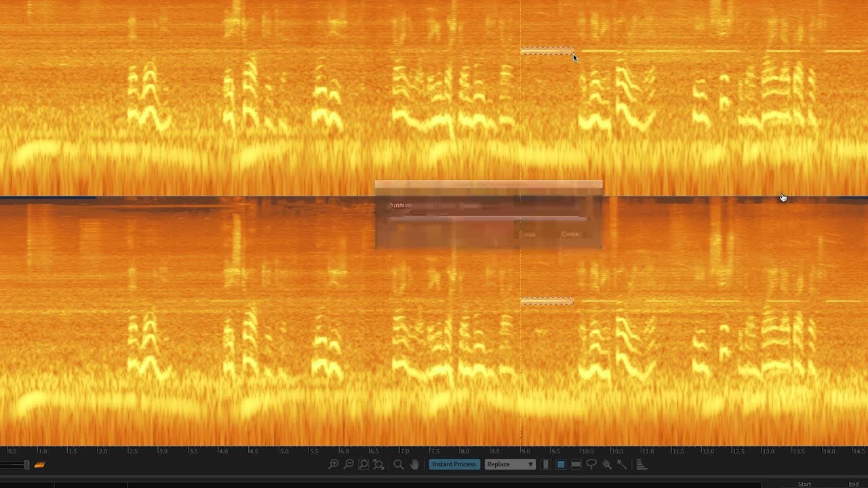Click the Start column label
The width and height of the screenshot is (868, 488).
(804, 484)
